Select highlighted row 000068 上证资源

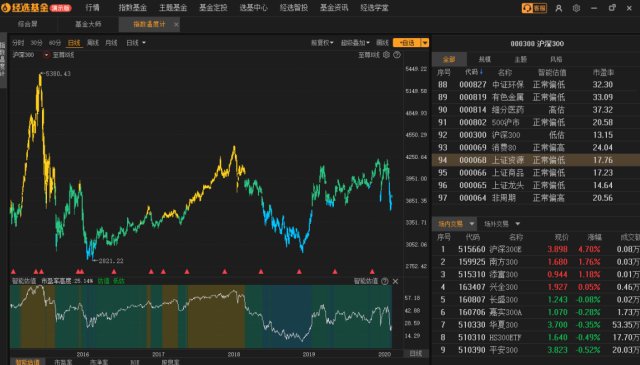pos(536,160)
